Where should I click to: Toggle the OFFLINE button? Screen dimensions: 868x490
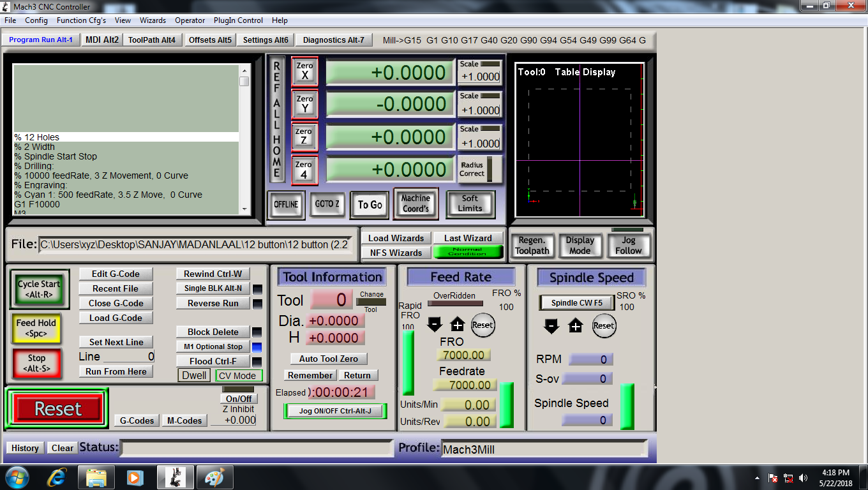pyautogui.click(x=286, y=204)
